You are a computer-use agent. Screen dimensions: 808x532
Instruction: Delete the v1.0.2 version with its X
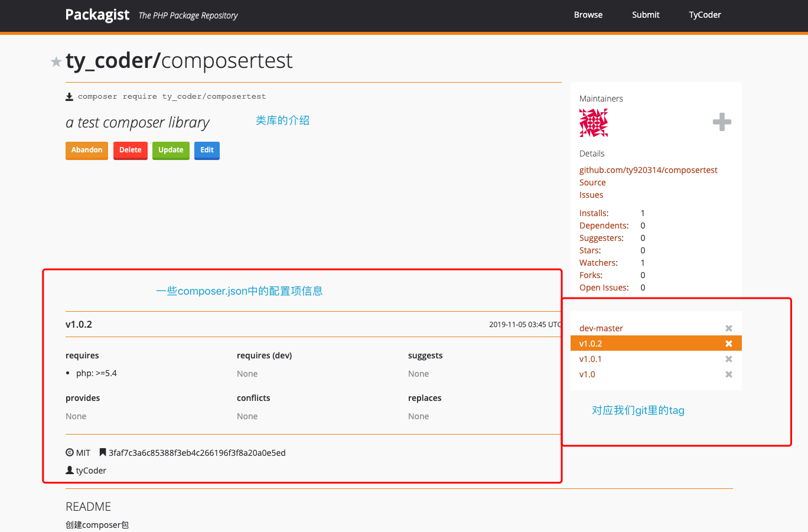point(729,344)
